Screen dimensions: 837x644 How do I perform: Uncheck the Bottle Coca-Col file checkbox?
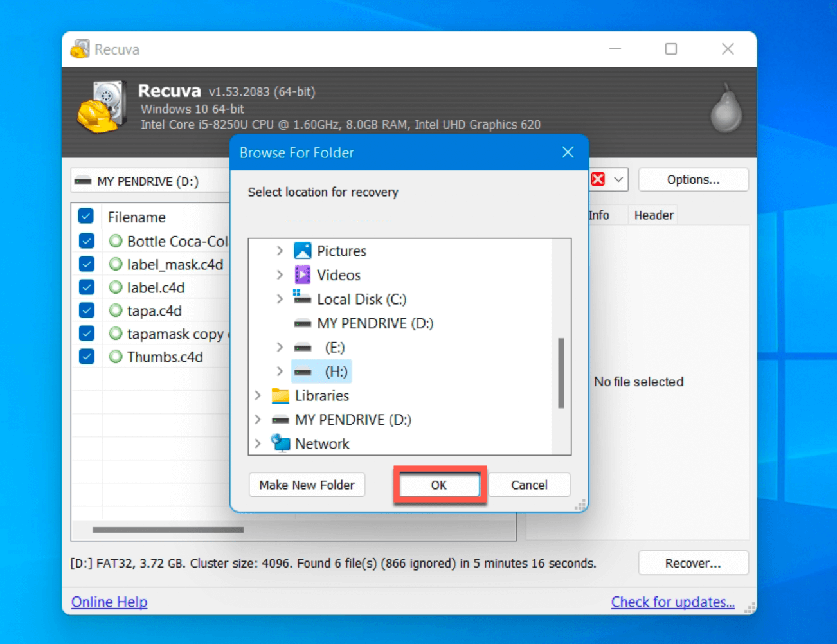pos(86,241)
